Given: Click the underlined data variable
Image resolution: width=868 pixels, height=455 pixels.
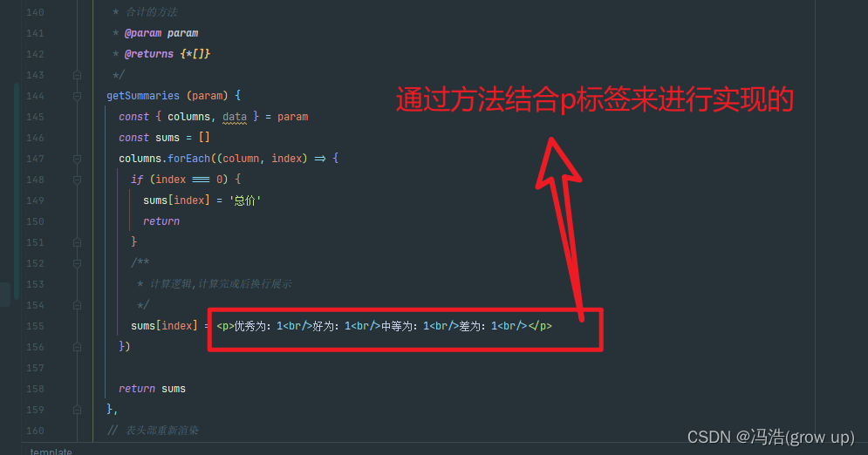Looking at the screenshot, I should click(234, 117).
